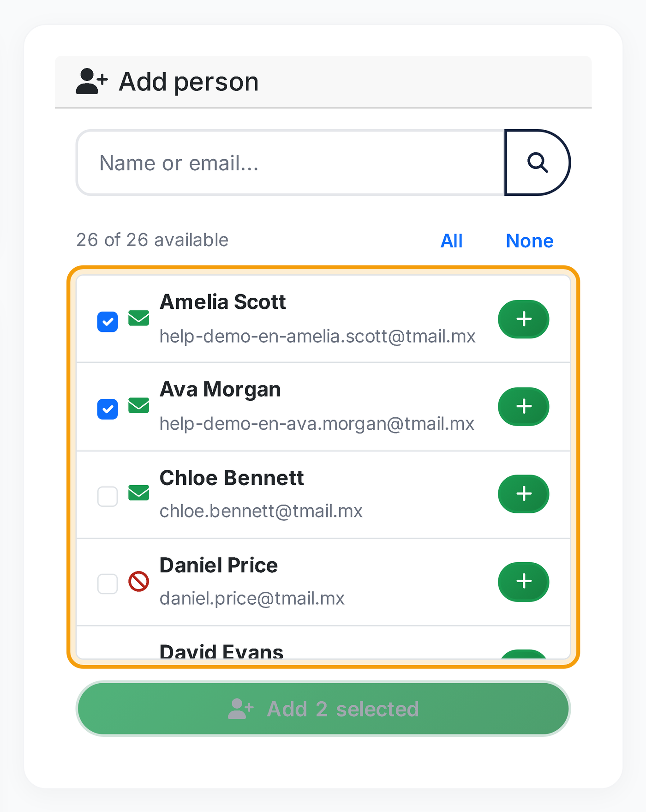646x812 pixels.
Task: Check the Daniel Price checkbox
Action: 108,584
